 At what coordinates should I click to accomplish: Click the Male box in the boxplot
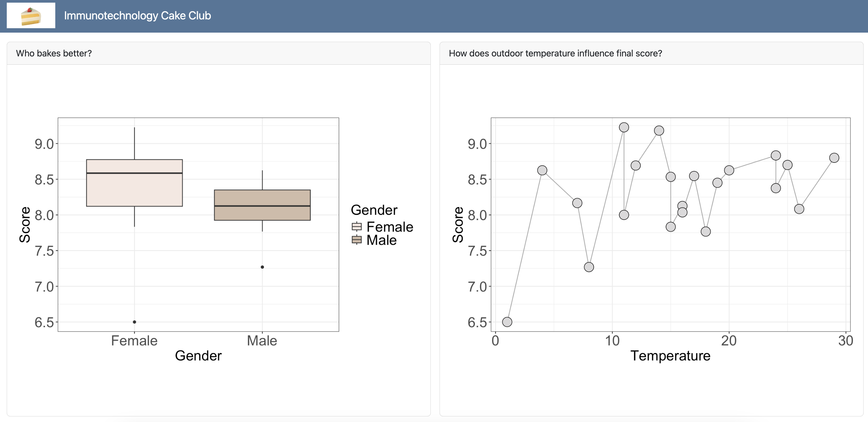point(262,212)
